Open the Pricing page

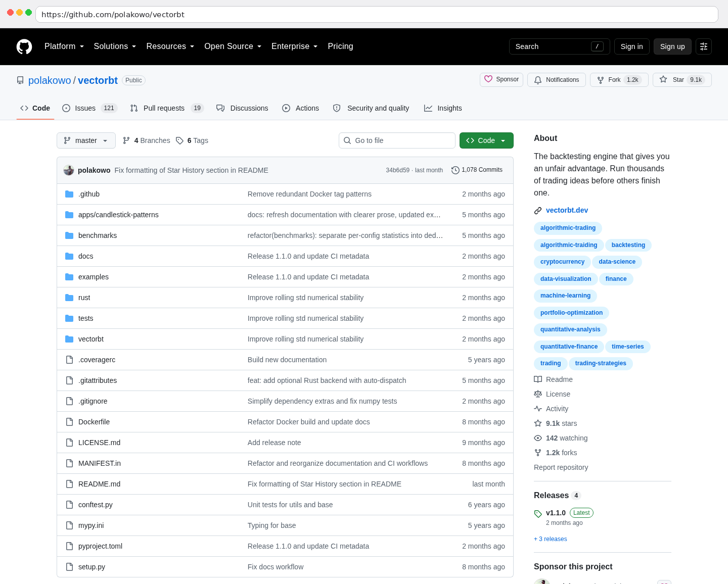tap(340, 46)
